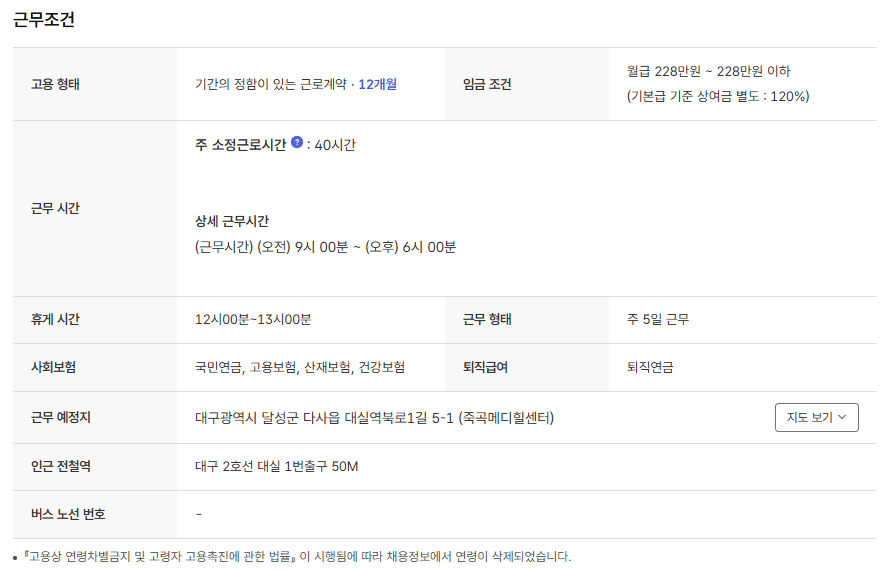
Task: Click the 기간의 정함이 있는 근로계약 text
Action: point(270,84)
